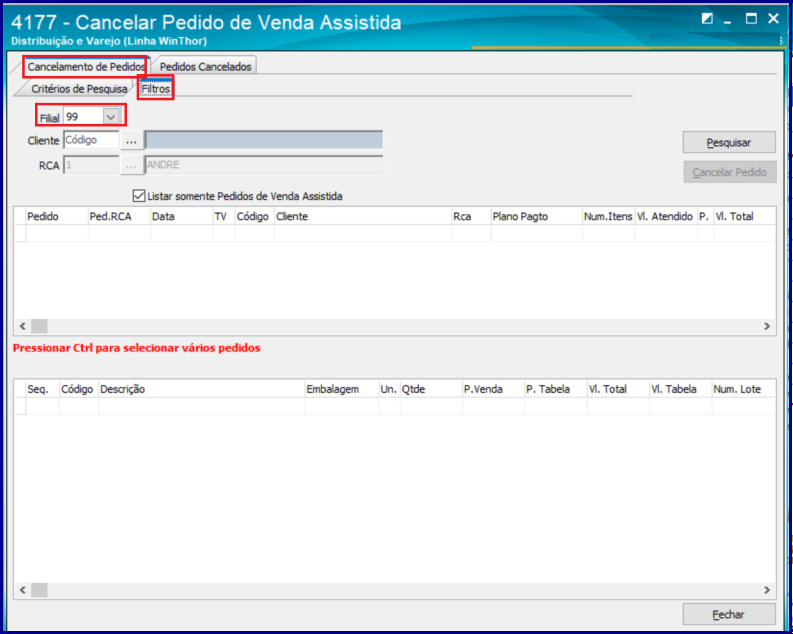Switch to the Pedidos Cancelados tab

[x=205, y=67]
